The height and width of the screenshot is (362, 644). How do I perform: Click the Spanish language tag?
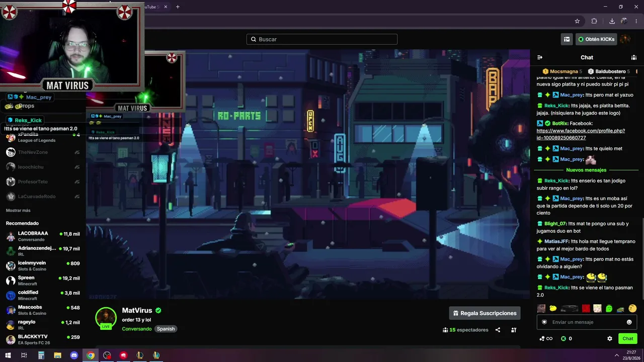point(166,329)
